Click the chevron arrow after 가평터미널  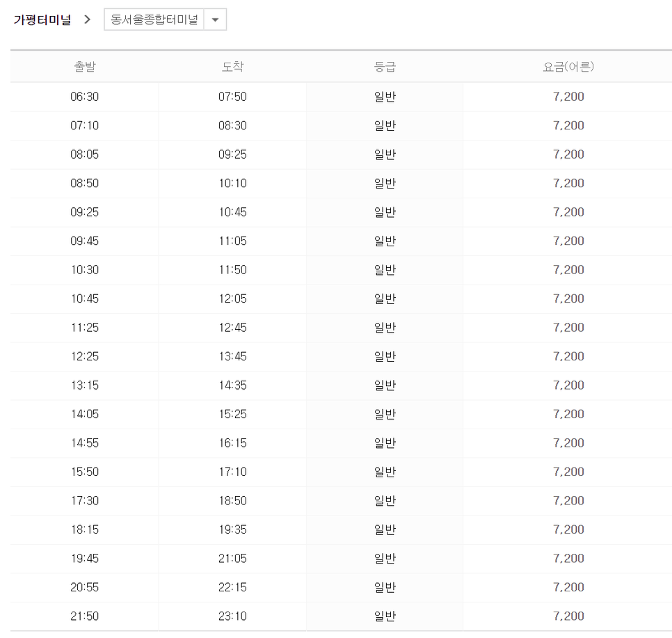tap(88, 19)
